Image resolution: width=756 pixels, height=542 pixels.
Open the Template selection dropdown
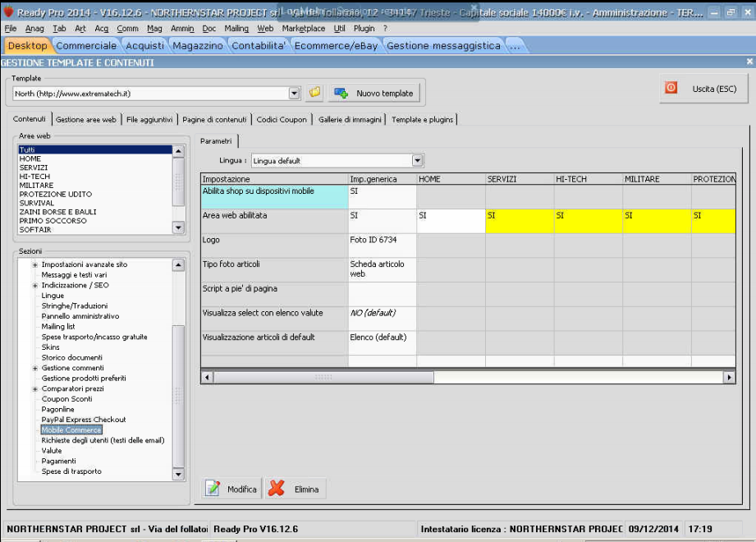click(294, 94)
